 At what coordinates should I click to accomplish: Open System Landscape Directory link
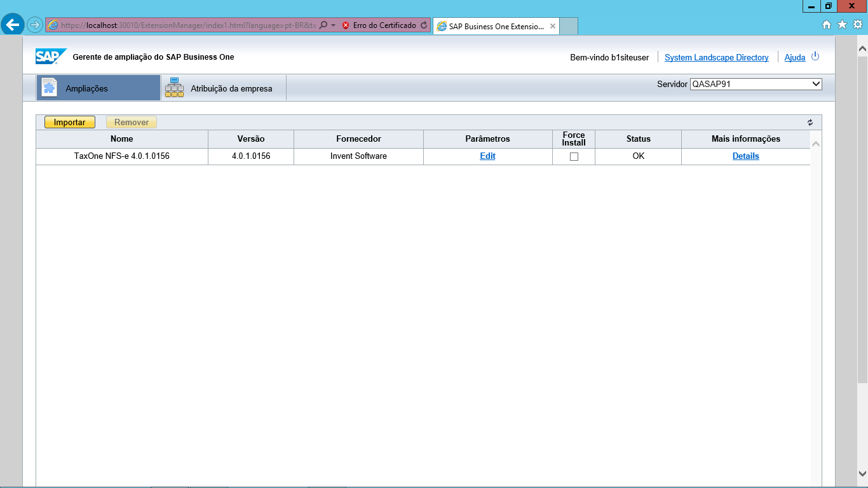point(717,57)
